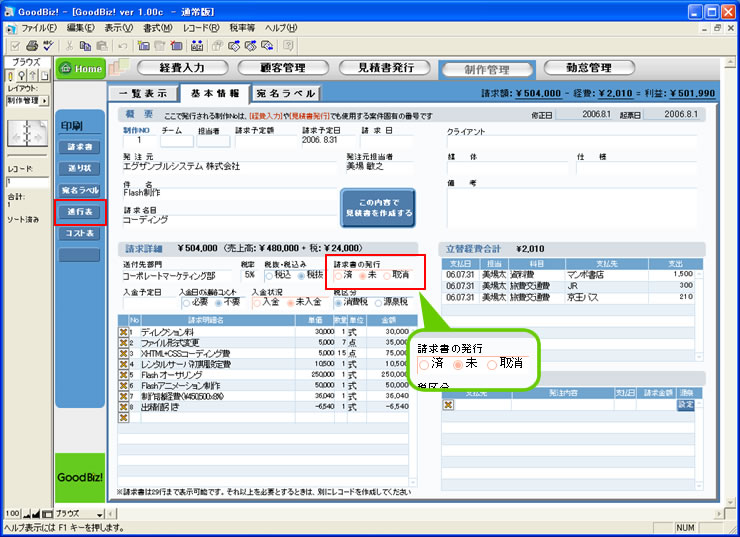Select the 税込 radio button
740x537 pixels.
[x=268, y=274]
